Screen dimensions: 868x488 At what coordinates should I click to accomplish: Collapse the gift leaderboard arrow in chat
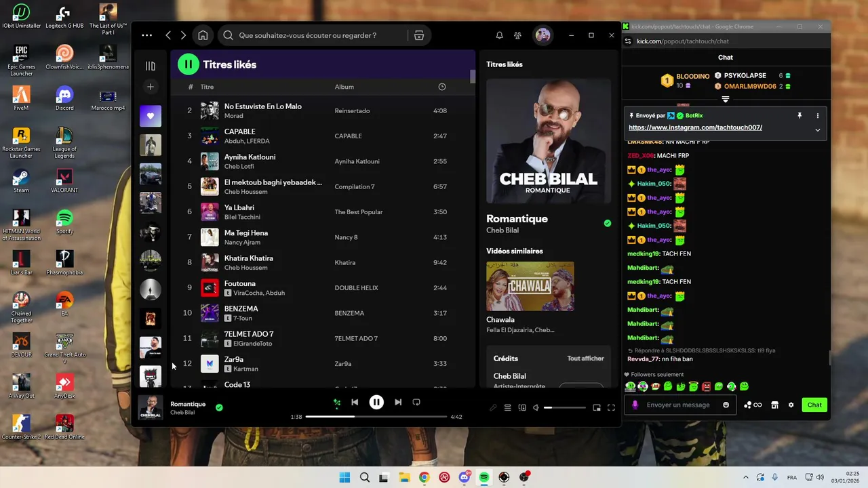725,100
